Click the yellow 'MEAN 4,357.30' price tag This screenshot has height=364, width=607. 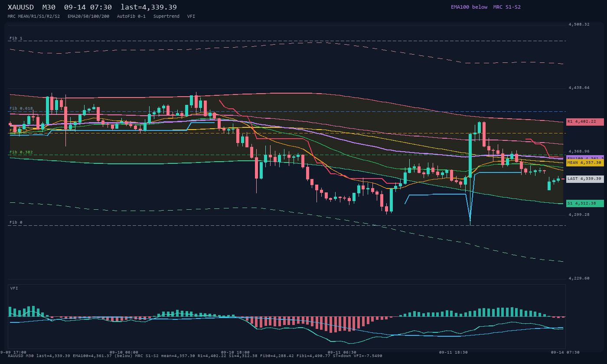click(x=585, y=162)
